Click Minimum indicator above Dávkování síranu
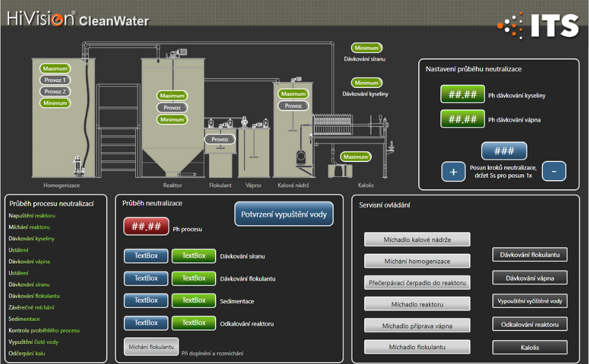Viewport: 589px width, 364px height. 367,48
